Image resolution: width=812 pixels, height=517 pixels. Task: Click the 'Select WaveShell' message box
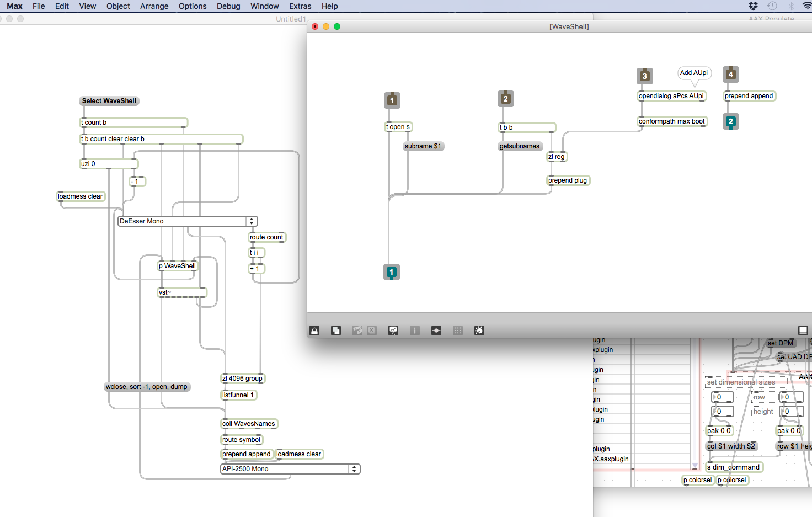click(x=109, y=101)
